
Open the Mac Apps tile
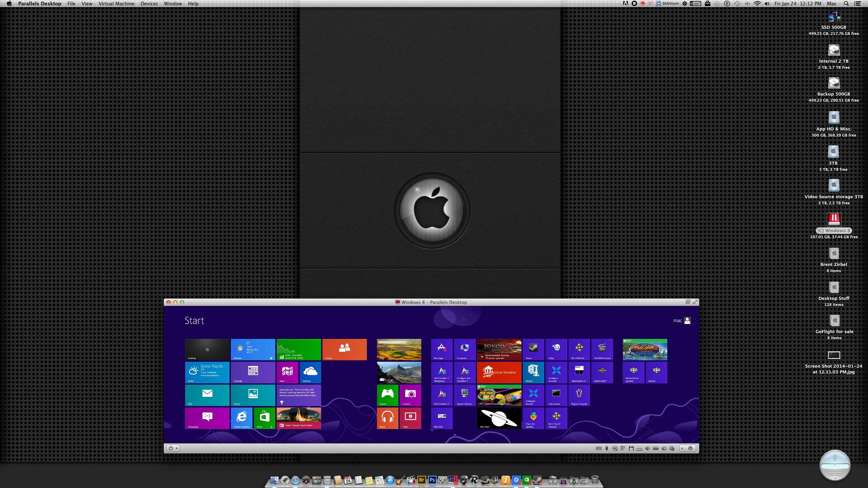click(x=442, y=349)
